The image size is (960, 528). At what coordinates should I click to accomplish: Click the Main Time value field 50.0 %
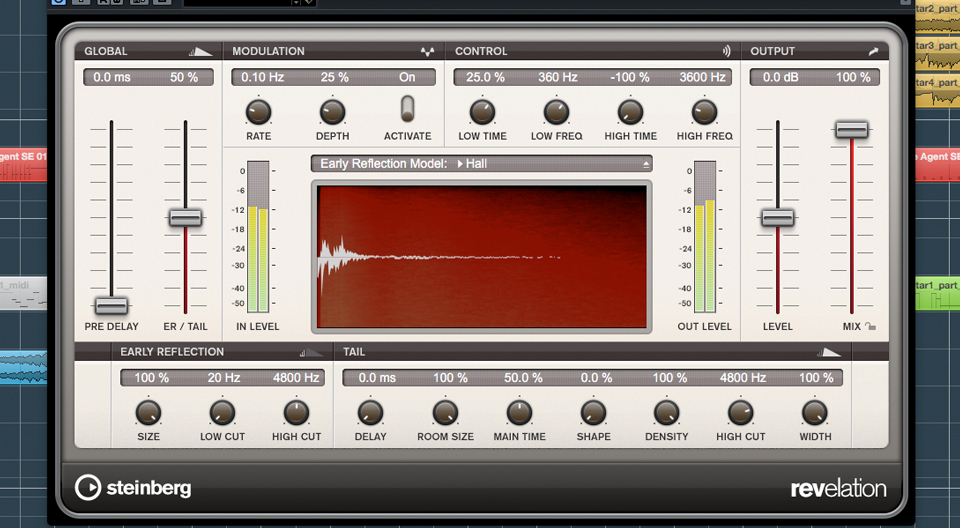click(523, 378)
